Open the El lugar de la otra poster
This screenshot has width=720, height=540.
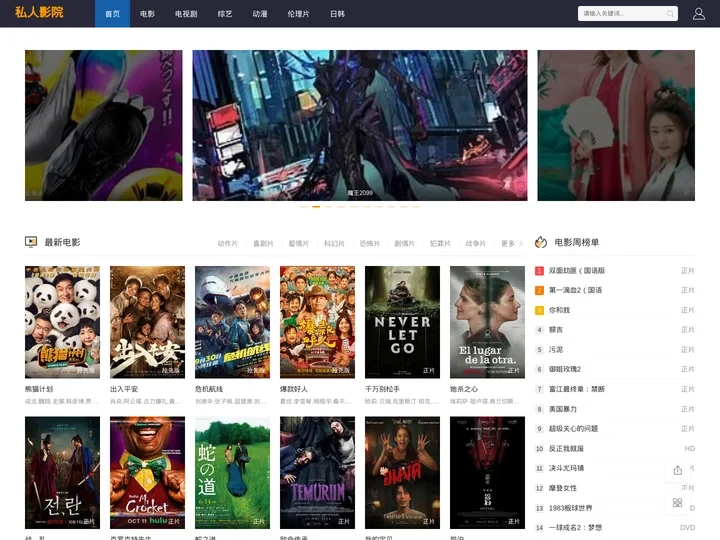point(487,322)
